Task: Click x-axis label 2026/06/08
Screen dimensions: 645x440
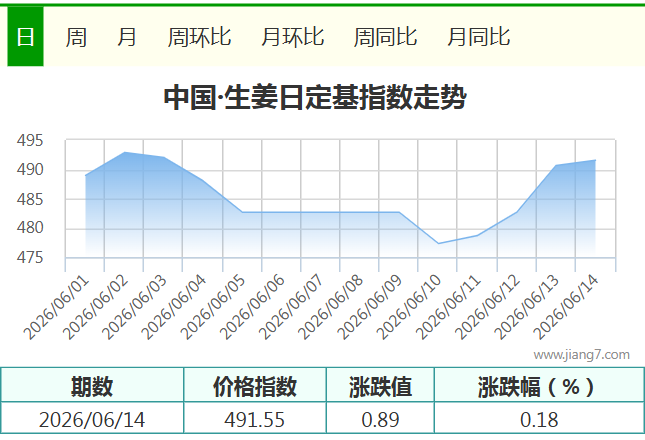Action: [x=331, y=307]
